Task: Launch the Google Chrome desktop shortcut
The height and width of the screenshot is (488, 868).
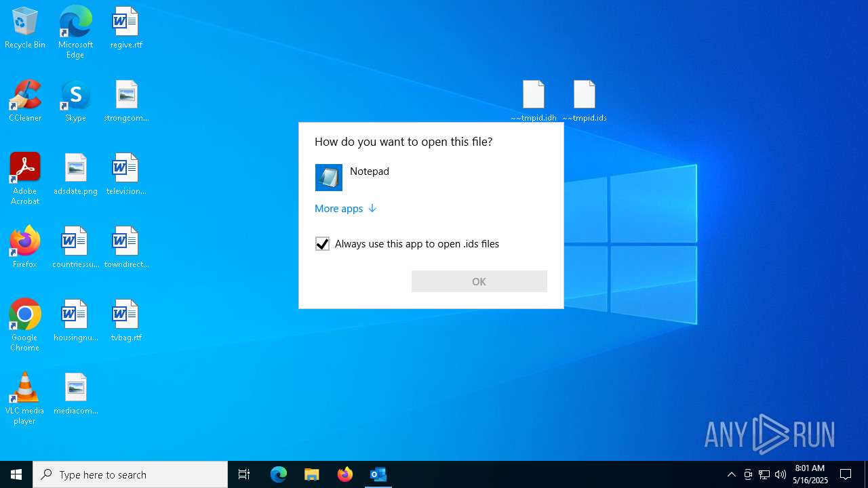Action: pos(25,325)
